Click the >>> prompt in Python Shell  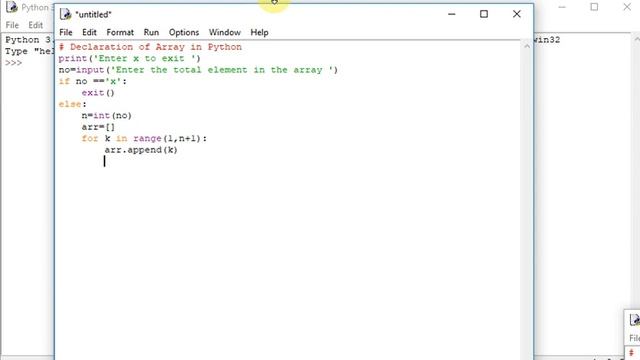(13, 63)
